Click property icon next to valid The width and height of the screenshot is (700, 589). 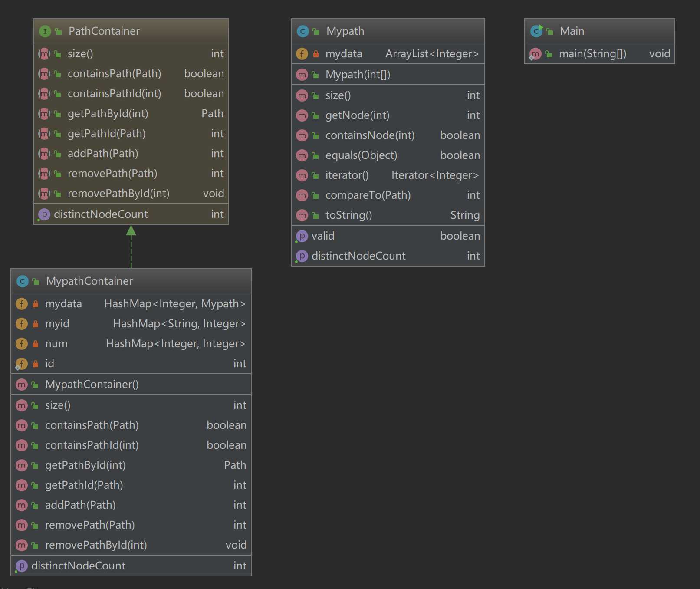[x=302, y=236]
